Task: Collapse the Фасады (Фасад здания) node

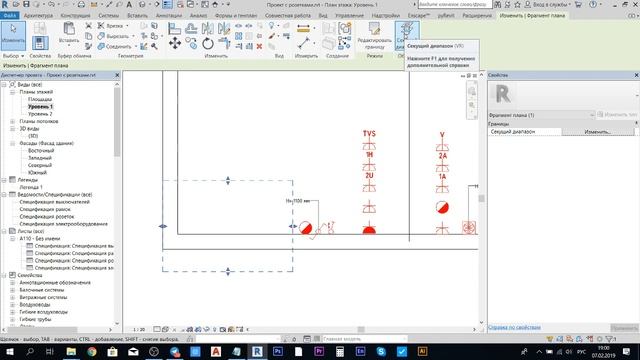Action: coord(12,143)
